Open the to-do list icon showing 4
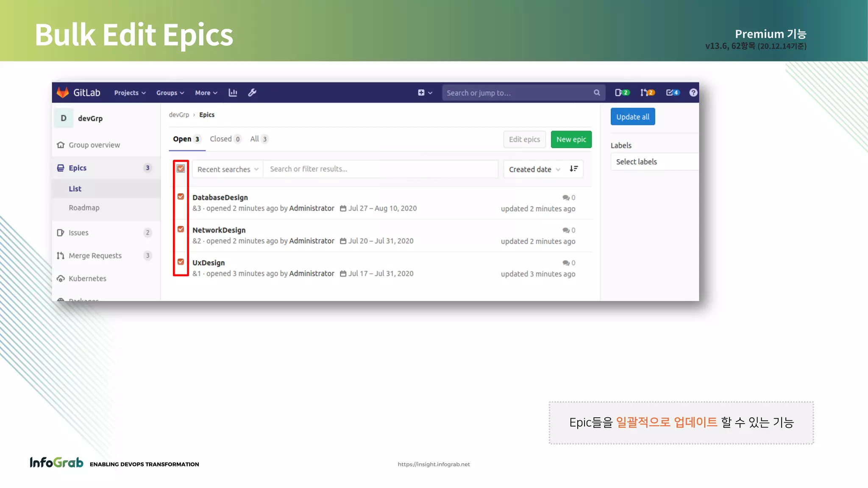868x488 pixels. (673, 93)
